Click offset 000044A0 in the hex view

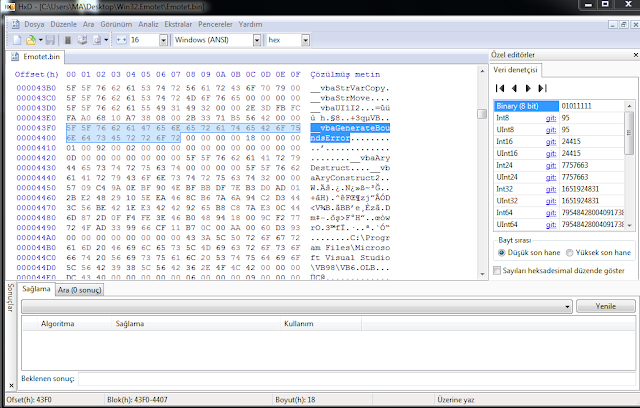tap(36, 238)
